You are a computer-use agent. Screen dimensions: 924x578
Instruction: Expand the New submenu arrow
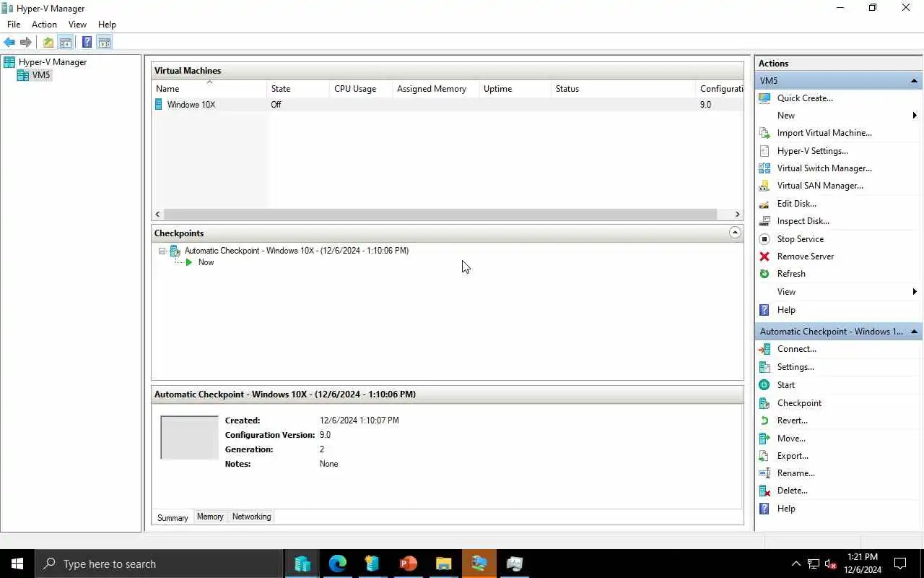(915, 116)
